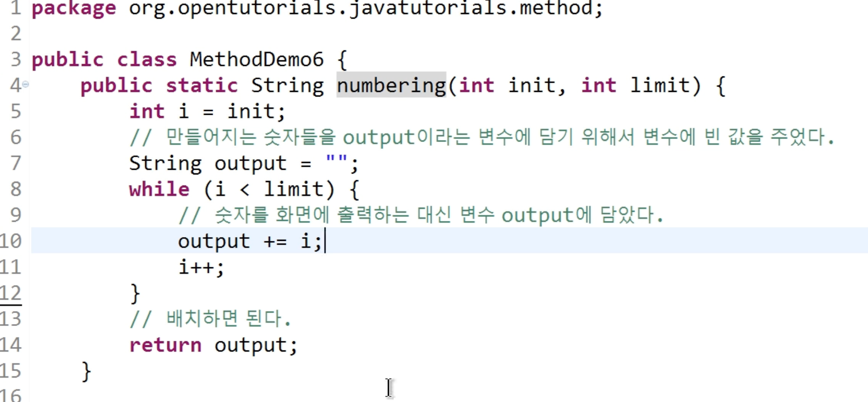Click the condition 'i < limit'
868x402 pixels.
tap(269, 189)
